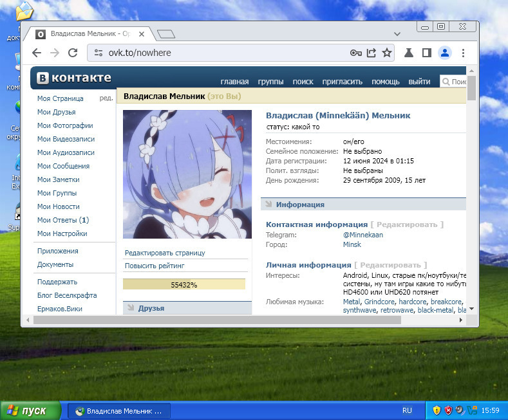508x420 pixels.
Task: Click the ВКонтакте logo
Action: [x=74, y=78]
